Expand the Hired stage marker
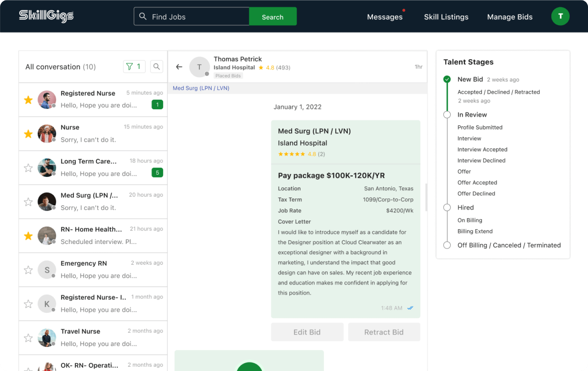Screen dimensions: 588x371 pyautogui.click(x=447, y=208)
